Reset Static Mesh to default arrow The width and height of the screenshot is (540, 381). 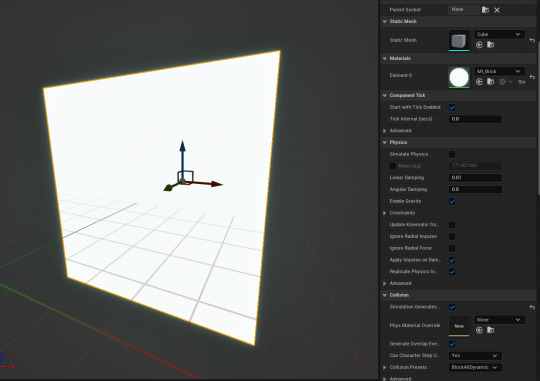(532, 40)
